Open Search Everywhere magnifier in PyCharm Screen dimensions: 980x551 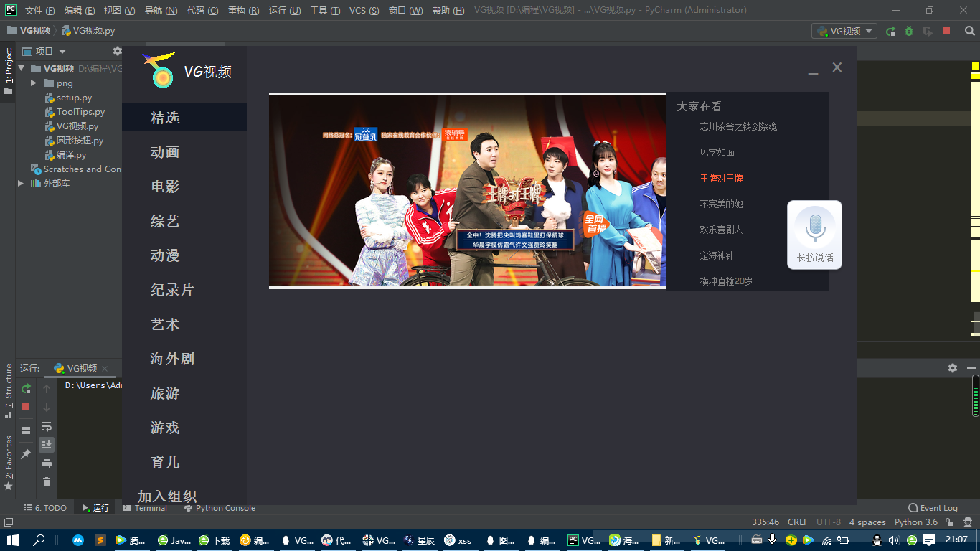[x=970, y=31]
